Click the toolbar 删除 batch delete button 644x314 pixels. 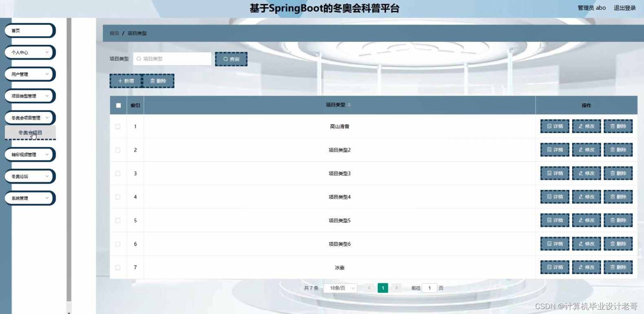(158, 81)
